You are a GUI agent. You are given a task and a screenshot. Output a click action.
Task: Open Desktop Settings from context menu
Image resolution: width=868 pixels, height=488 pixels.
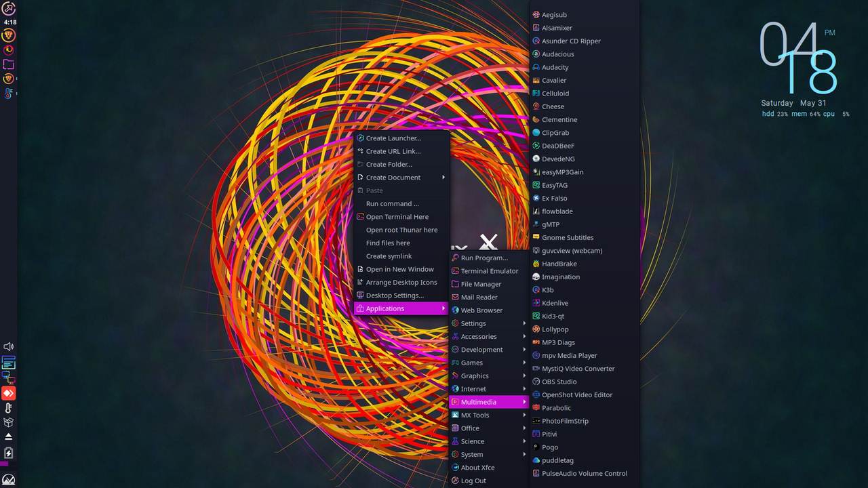(401, 296)
